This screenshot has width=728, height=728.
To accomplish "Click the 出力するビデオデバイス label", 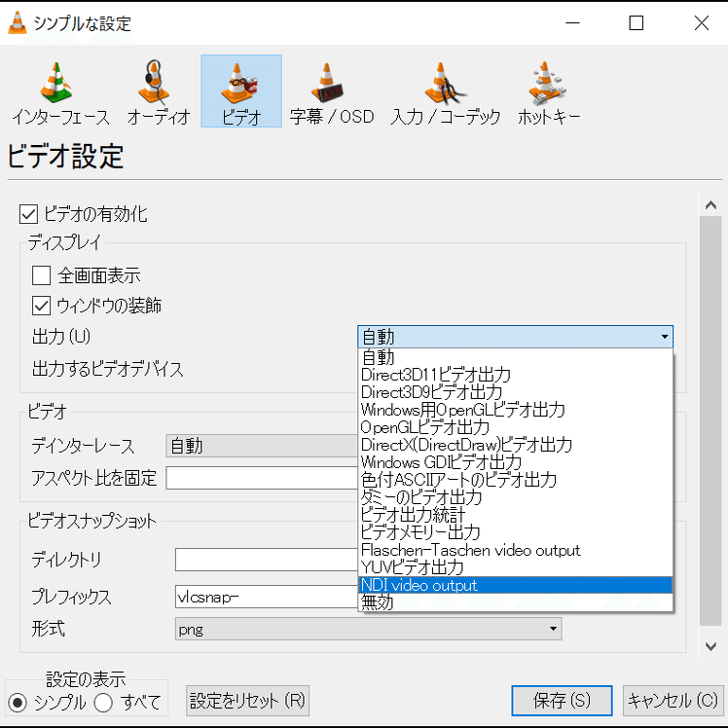I will click(108, 369).
